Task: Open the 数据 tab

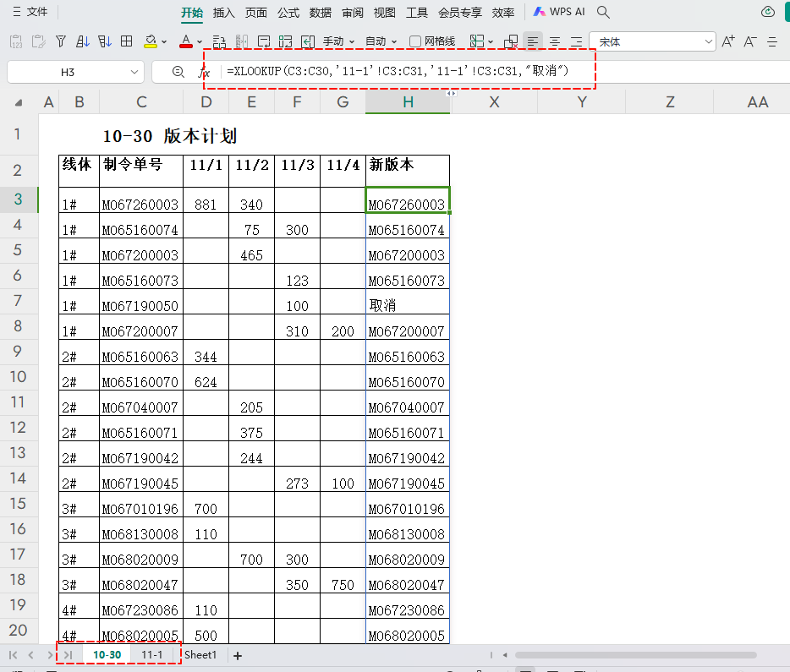Action: click(321, 13)
